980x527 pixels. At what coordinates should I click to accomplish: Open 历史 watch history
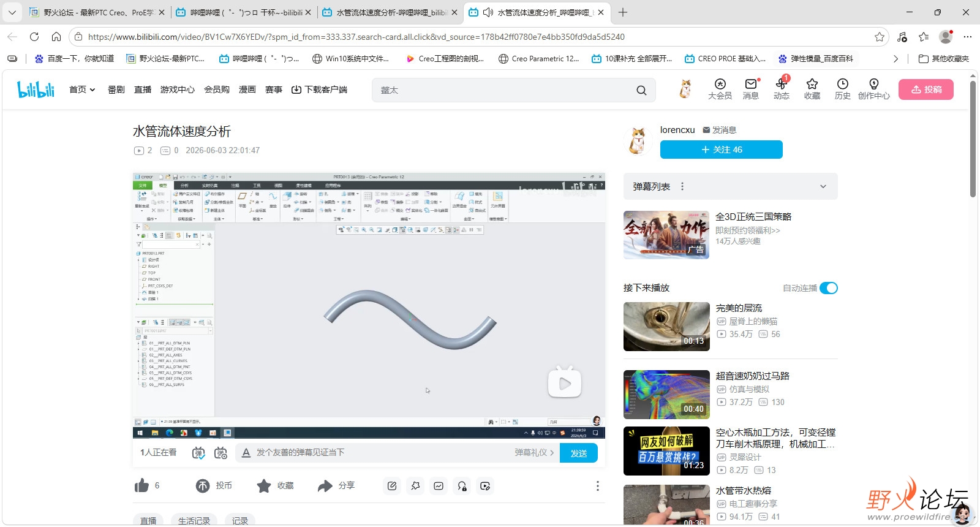843,89
